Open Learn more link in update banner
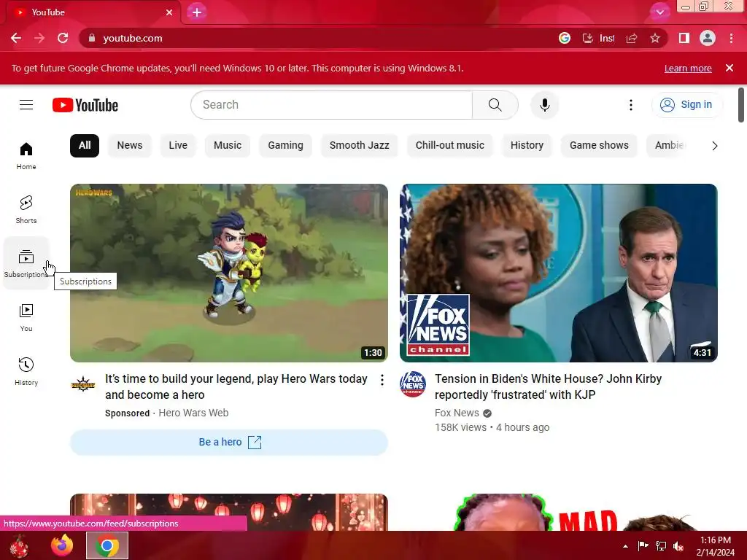This screenshot has width=747, height=560. point(688,68)
